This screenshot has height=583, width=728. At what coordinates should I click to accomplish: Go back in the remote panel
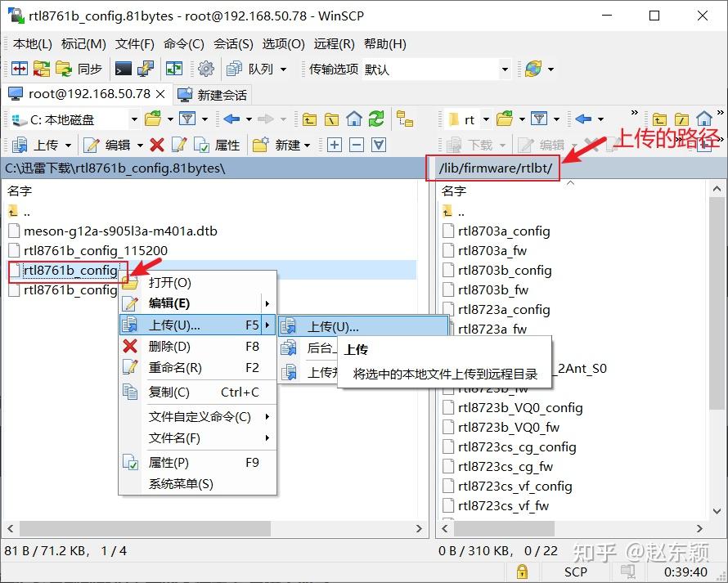click(583, 119)
